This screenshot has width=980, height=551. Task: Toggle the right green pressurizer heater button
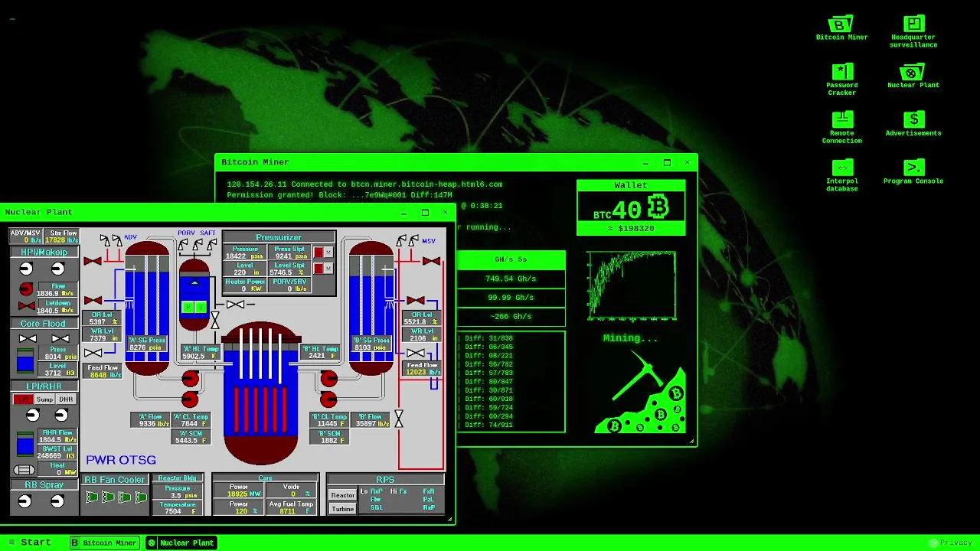201,307
